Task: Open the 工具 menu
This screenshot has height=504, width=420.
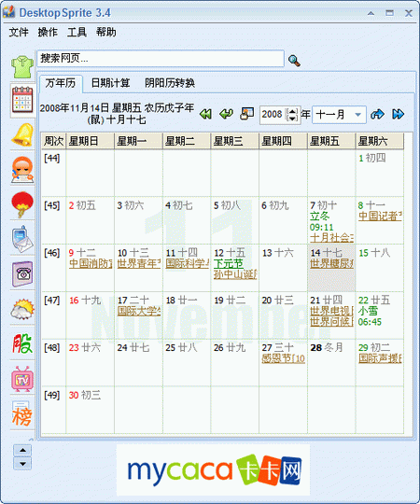Action: [77, 32]
